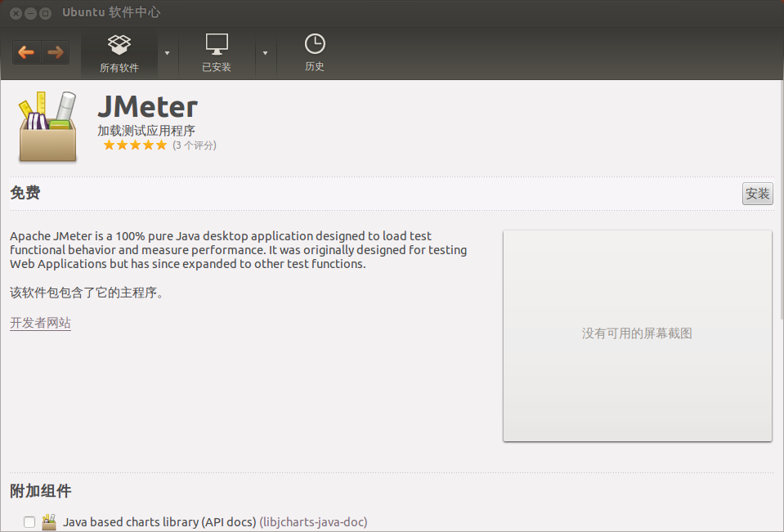Open the History (历史) view
The width and height of the screenshot is (784, 532).
[315, 53]
